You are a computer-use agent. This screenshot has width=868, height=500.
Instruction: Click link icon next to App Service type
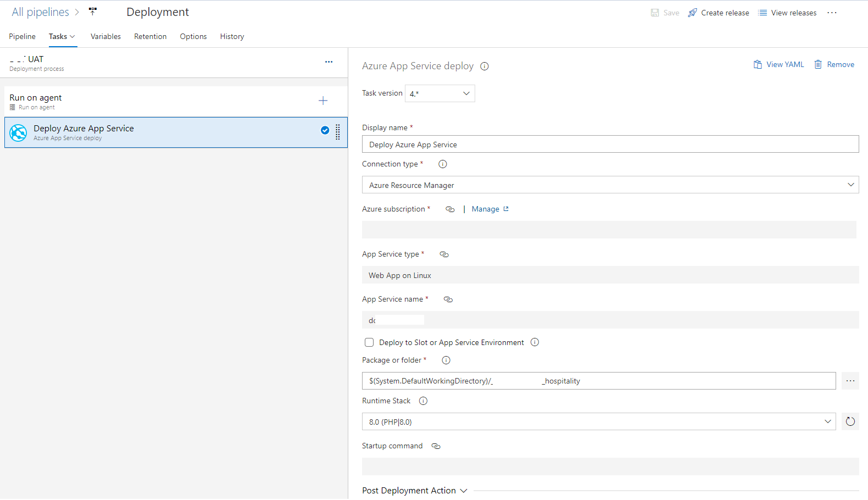[x=444, y=254]
